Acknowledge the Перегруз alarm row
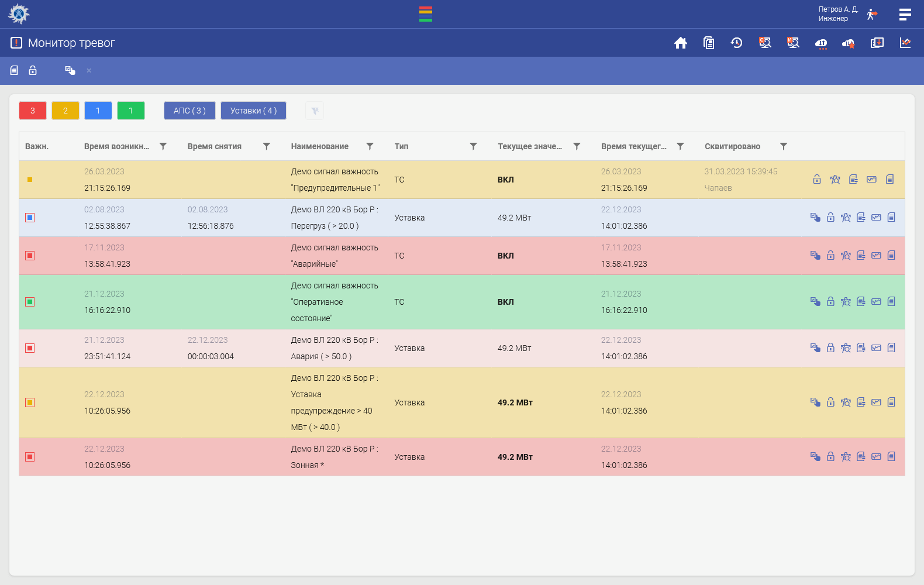Viewport: 924px width, 585px height. pyautogui.click(x=815, y=218)
